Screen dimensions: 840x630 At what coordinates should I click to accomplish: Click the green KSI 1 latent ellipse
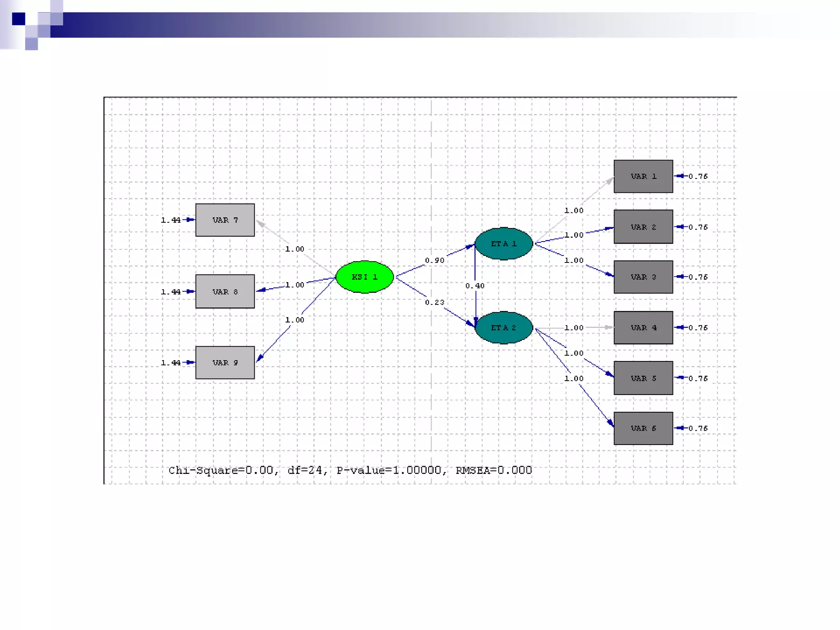click(365, 277)
